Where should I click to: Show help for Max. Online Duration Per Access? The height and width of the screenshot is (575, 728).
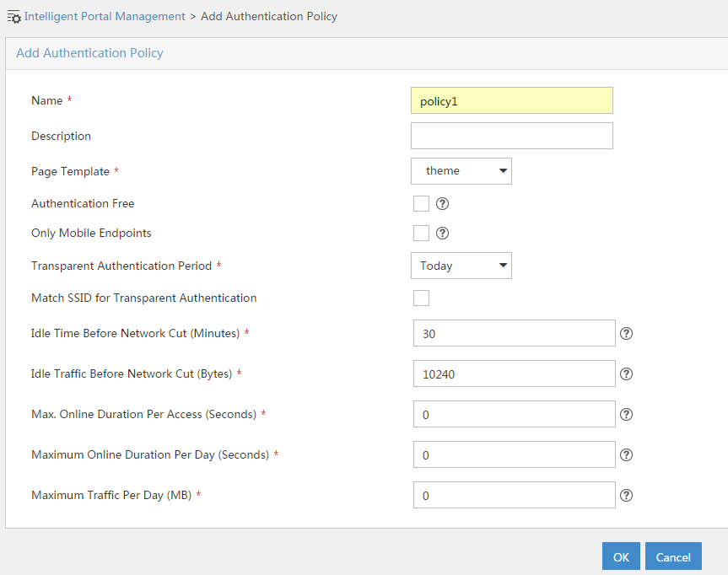[626, 415]
